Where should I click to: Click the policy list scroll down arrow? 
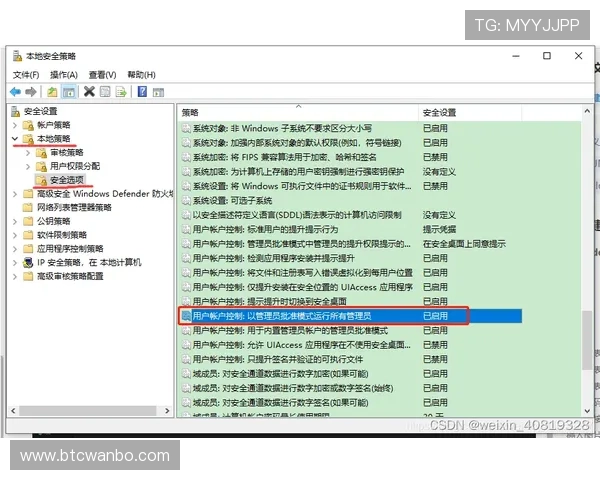(x=587, y=411)
